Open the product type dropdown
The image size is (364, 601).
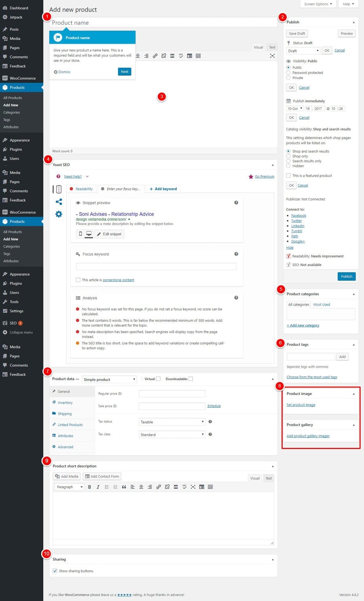tap(109, 379)
